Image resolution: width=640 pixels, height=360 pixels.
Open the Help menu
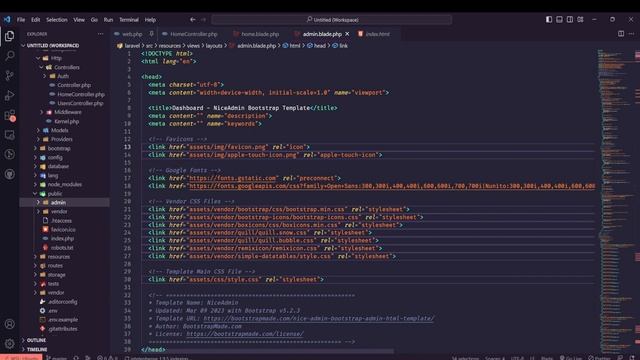150,20
